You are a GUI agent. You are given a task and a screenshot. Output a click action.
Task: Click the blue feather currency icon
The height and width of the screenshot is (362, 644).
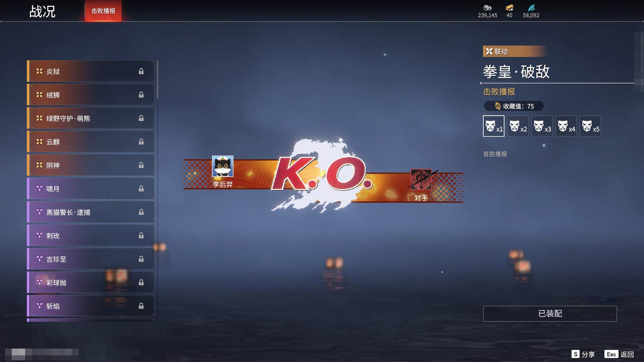tap(531, 8)
